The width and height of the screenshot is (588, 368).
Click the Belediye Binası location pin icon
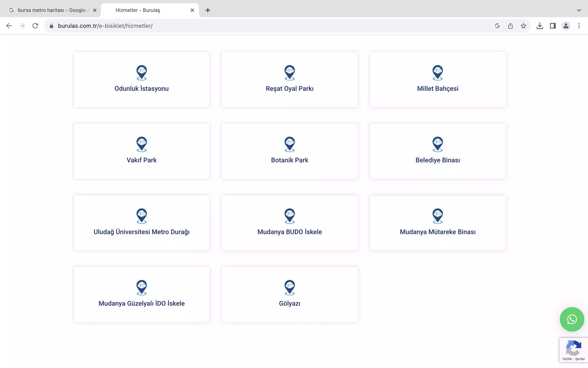(438, 144)
